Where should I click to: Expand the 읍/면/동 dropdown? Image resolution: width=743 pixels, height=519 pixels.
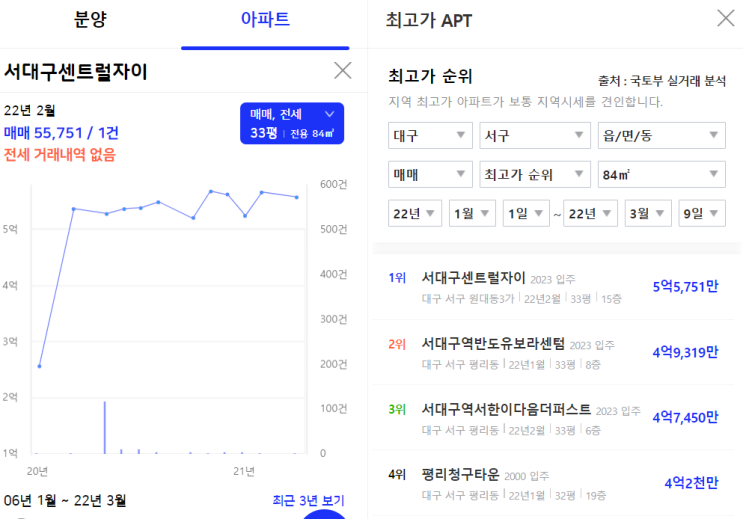tap(661, 136)
